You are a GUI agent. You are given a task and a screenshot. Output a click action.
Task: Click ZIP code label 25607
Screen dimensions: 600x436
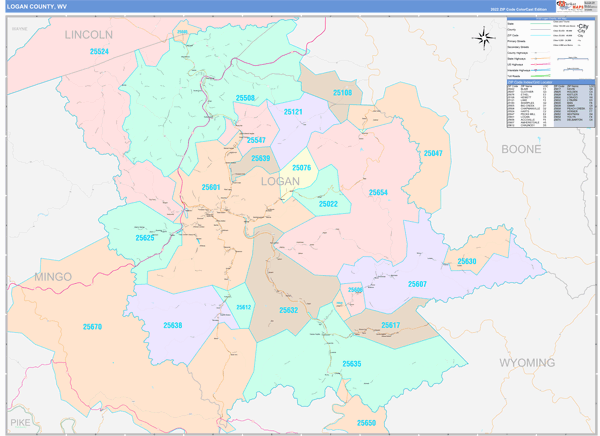click(417, 284)
